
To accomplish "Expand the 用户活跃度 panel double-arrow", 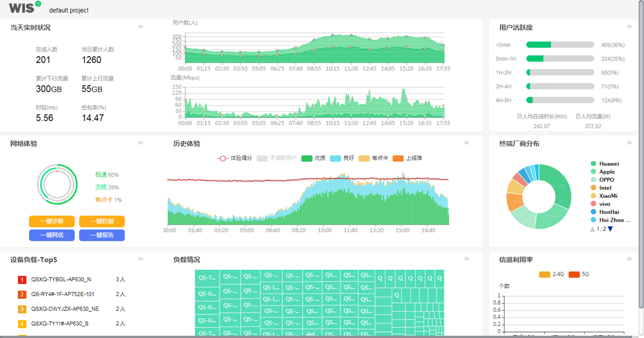I will pyautogui.click(x=630, y=27).
